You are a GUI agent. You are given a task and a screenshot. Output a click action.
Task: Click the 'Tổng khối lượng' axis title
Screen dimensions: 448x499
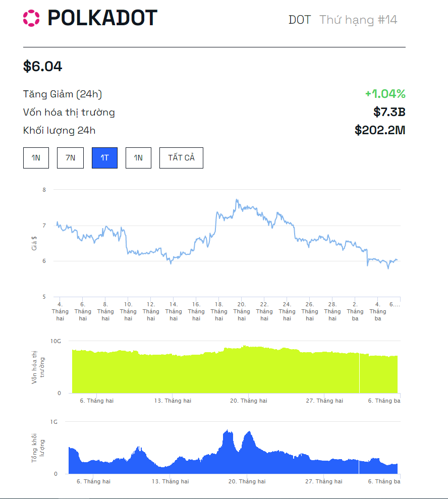point(38,448)
